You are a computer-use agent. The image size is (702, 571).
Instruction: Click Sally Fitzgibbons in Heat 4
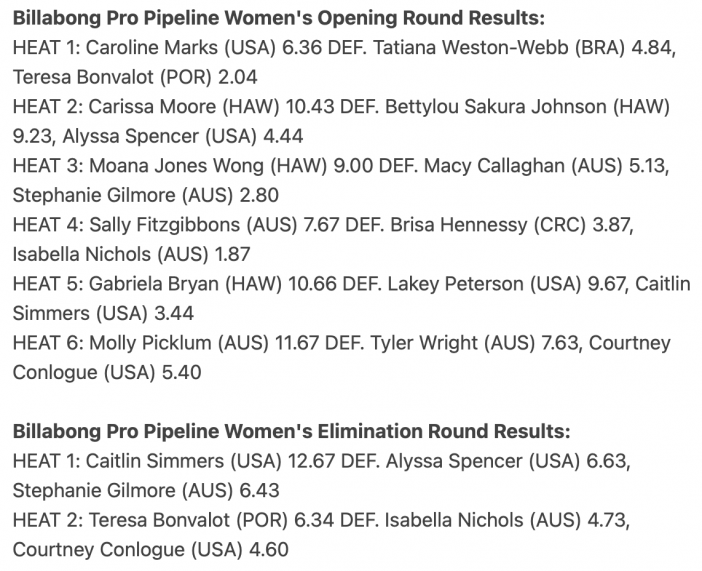pos(164,225)
